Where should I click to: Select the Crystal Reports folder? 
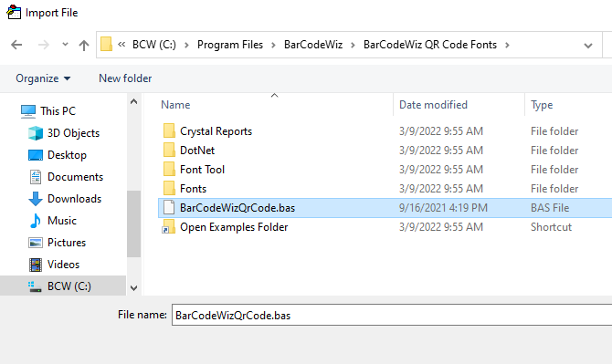216,131
